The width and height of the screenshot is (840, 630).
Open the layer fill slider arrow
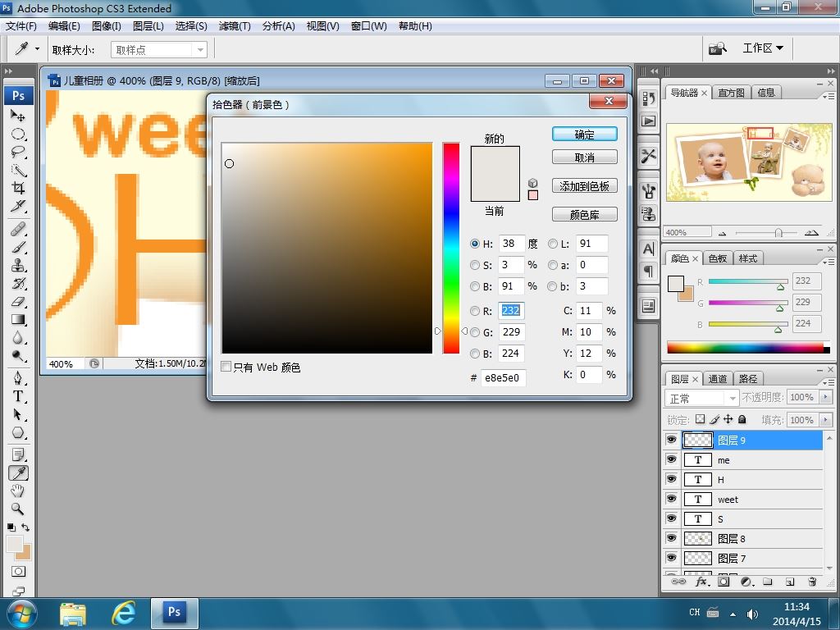pyautogui.click(x=825, y=419)
